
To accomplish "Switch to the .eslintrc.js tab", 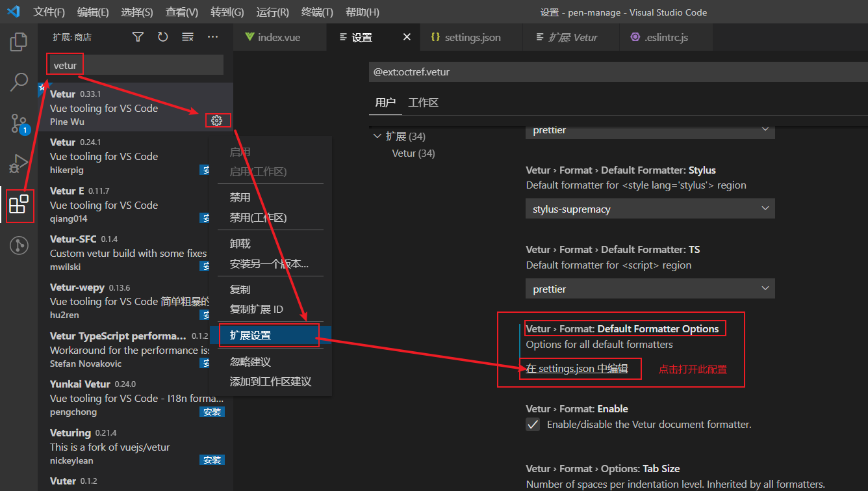I will coord(666,37).
